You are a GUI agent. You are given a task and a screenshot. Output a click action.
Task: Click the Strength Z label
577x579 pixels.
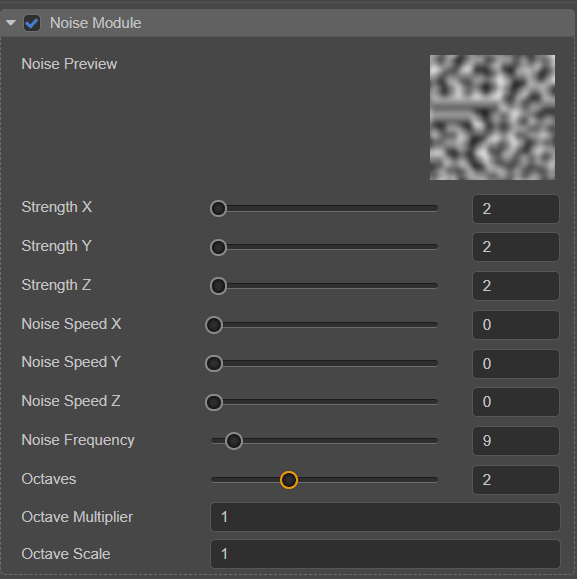56,285
